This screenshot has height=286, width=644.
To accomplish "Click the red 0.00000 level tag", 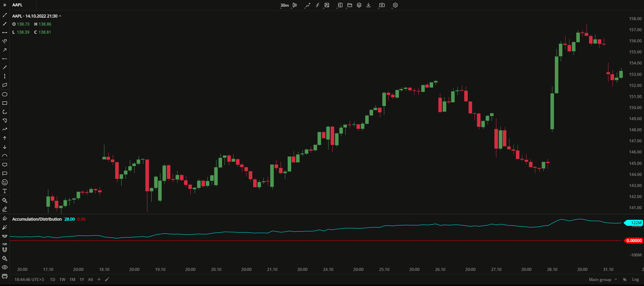I will [x=634, y=241].
